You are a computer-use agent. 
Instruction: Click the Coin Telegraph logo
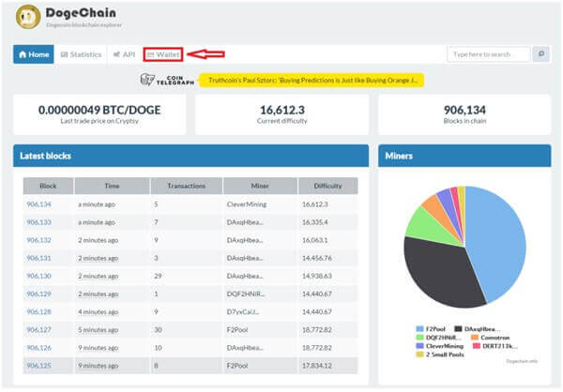pyautogui.click(x=167, y=81)
